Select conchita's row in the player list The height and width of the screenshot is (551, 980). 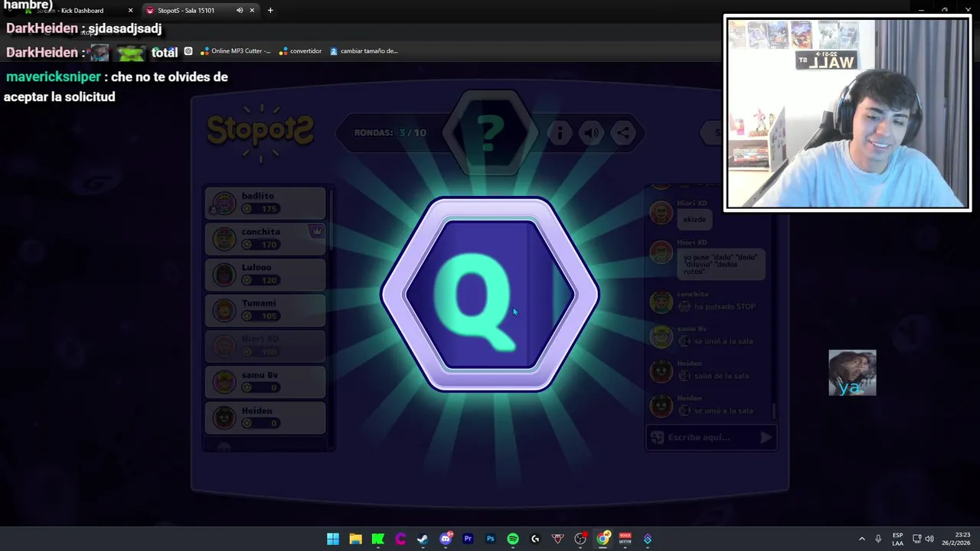[x=266, y=238]
